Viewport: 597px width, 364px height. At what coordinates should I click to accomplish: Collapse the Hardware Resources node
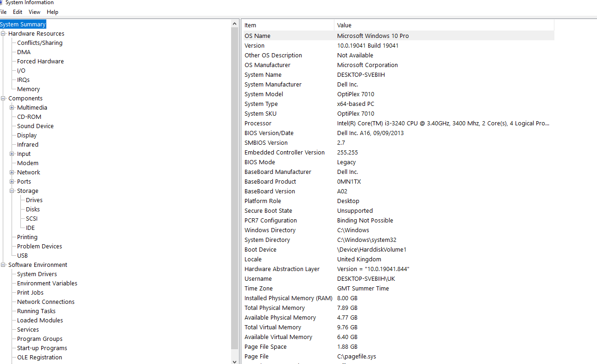(3, 33)
